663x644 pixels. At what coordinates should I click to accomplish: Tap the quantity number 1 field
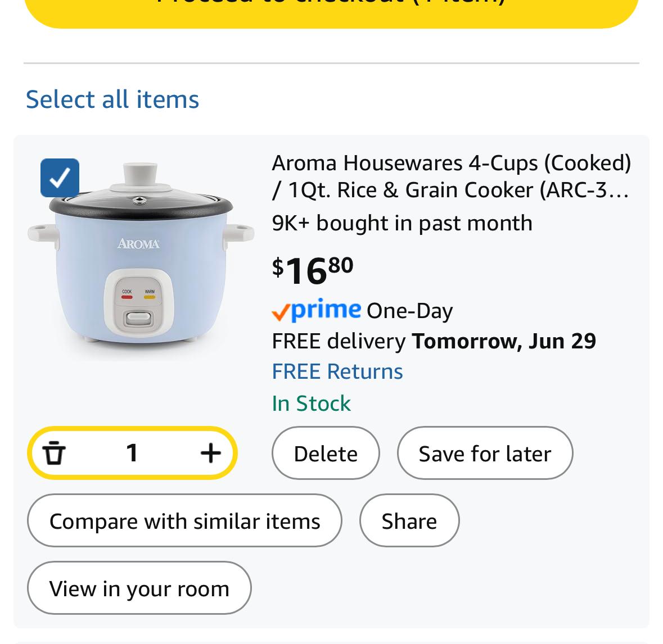(x=132, y=453)
